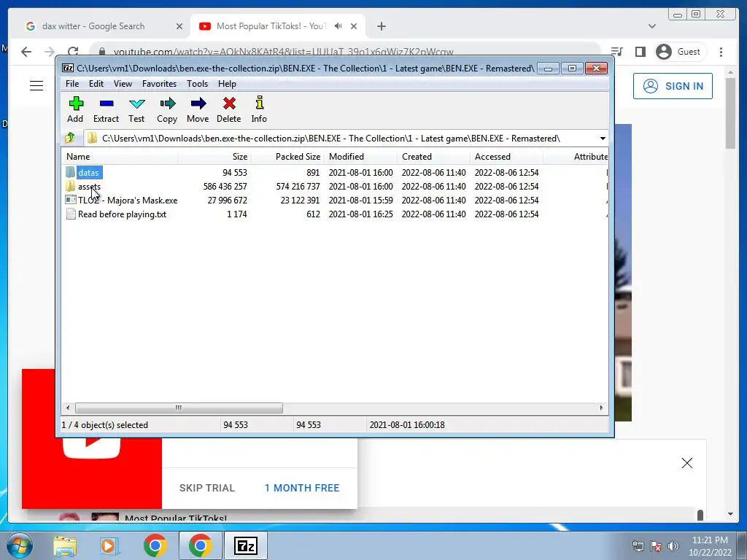Click the right arrow of 7-Zip horizontal scrollbar
Viewport: 747px width, 560px height.
pos(601,408)
